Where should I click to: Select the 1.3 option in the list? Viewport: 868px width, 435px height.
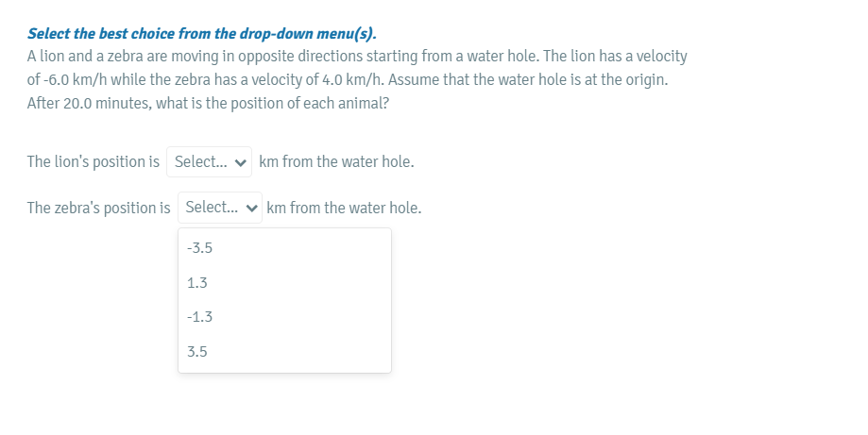point(198,282)
